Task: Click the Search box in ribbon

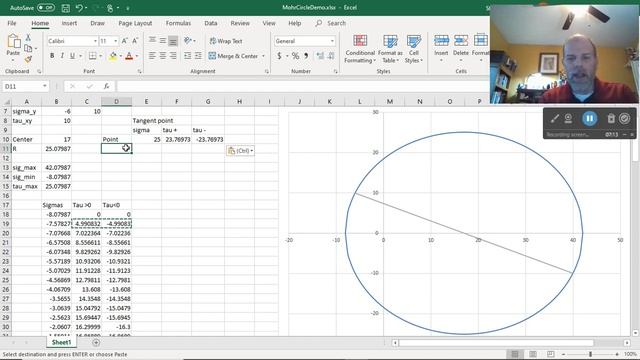Action: click(331, 23)
